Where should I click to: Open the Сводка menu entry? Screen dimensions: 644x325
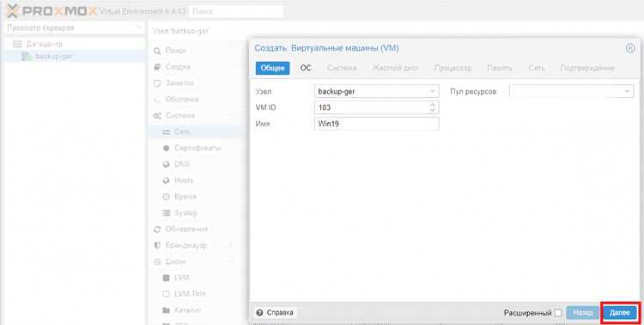pyautogui.click(x=178, y=67)
